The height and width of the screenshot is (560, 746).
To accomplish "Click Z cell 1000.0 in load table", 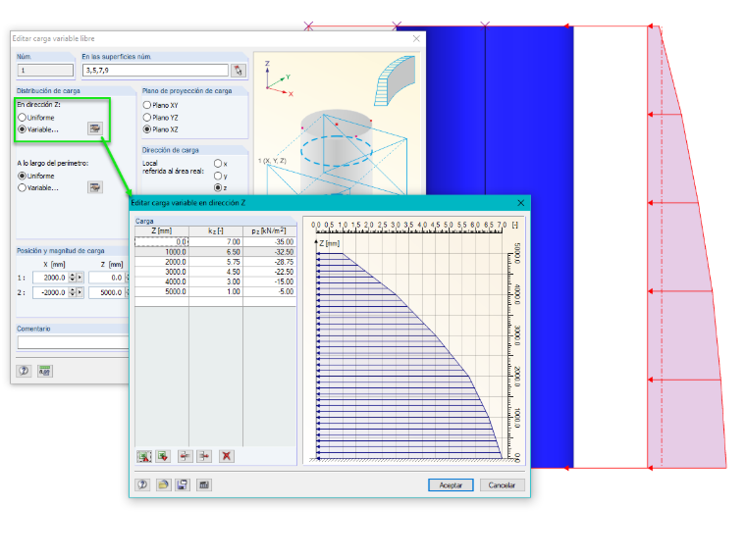I will pyautogui.click(x=162, y=252).
